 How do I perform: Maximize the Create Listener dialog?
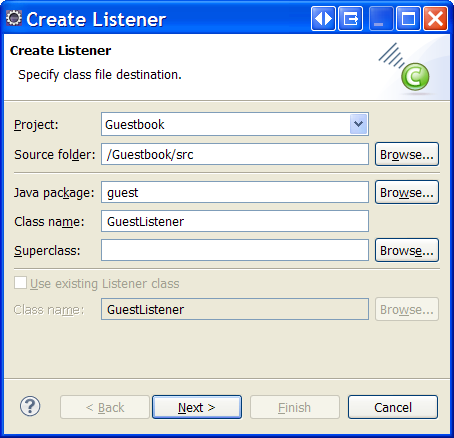[408, 19]
